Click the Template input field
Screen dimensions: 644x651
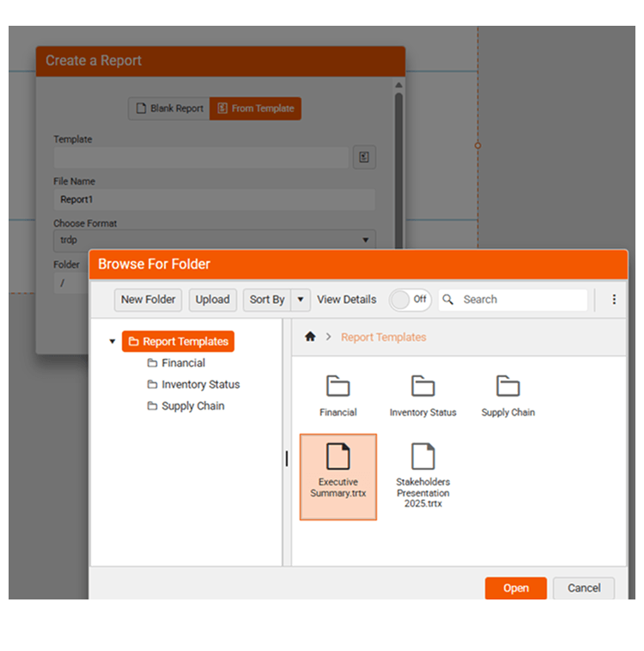click(x=201, y=157)
